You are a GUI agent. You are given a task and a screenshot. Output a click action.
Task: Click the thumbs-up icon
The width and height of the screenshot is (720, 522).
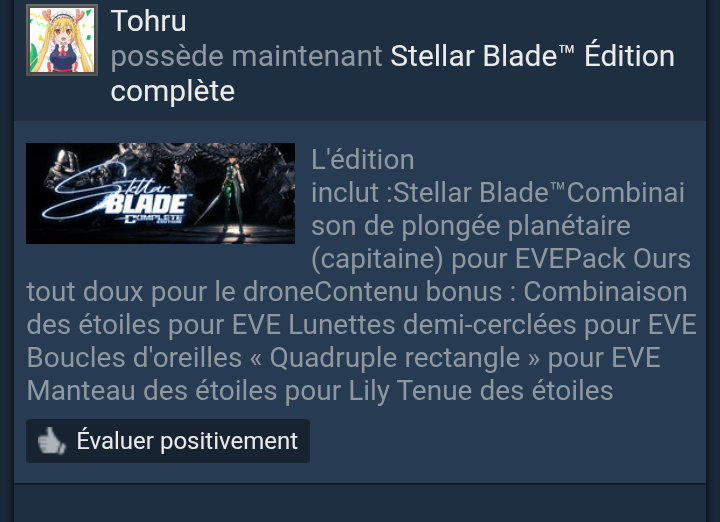[51, 441]
